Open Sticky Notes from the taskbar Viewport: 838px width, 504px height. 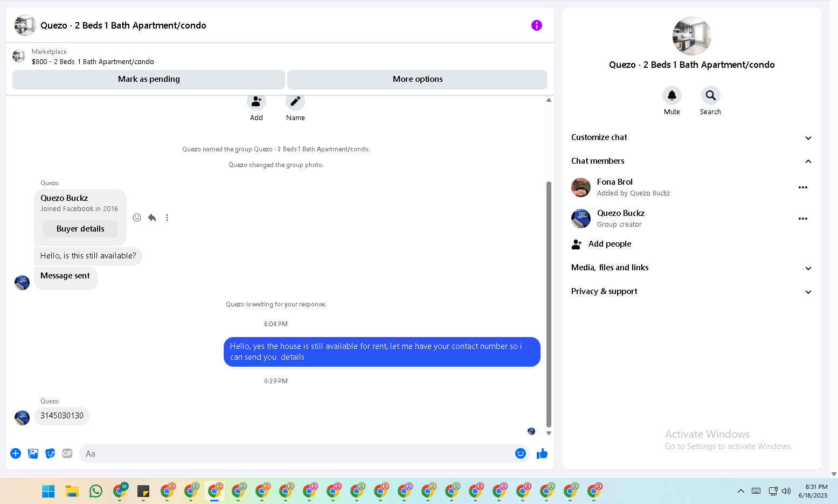[143, 491]
